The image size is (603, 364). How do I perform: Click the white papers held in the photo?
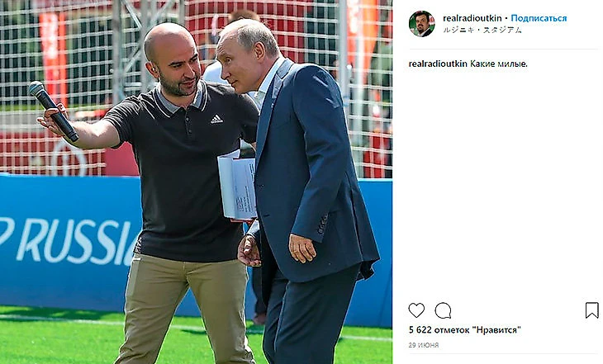237,187
